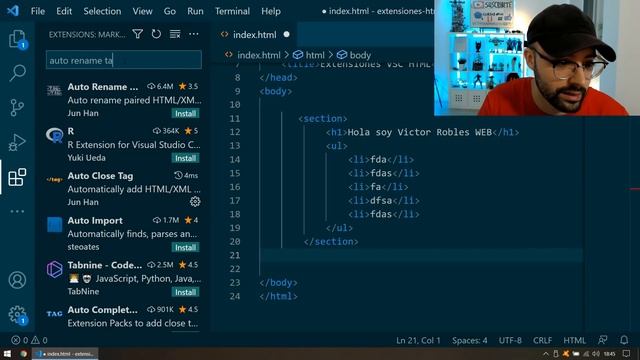640x360 pixels.
Task: Open the Manage gear in activity bar
Action: [x=17, y=315]
